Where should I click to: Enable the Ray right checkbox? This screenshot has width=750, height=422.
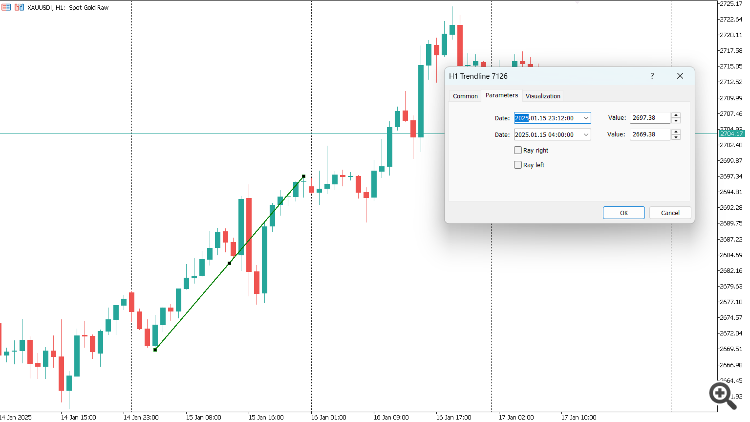coord(517,150)
